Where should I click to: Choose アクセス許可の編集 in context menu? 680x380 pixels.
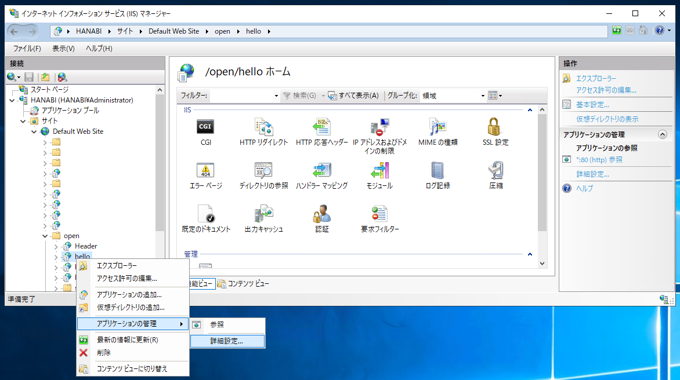(x=133, y=278)
